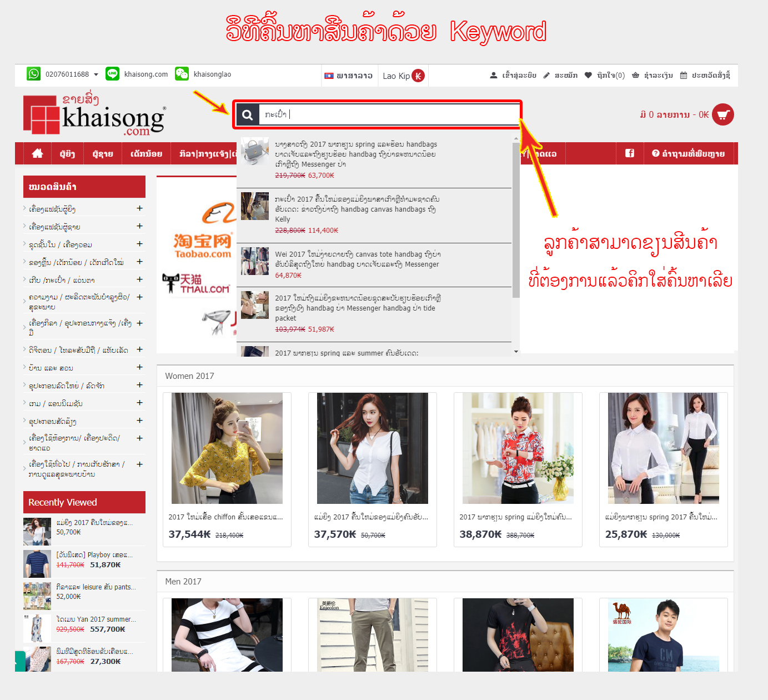The image size is (768, 700).
Task: Open ຜູ້ຍິງ (women) navbar menu
Action: 67,154
